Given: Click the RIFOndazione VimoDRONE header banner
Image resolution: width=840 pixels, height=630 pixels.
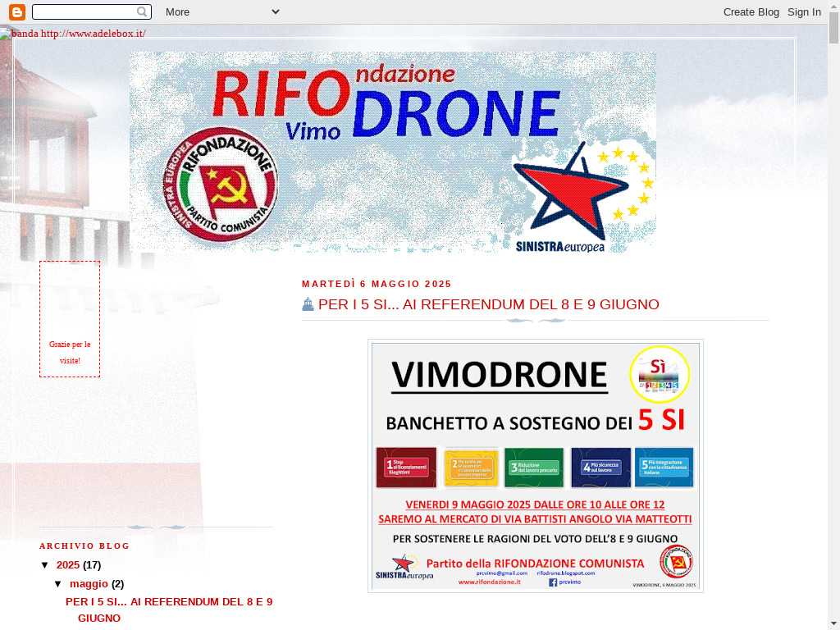Looking at the screenshot, I should point(393,152).
